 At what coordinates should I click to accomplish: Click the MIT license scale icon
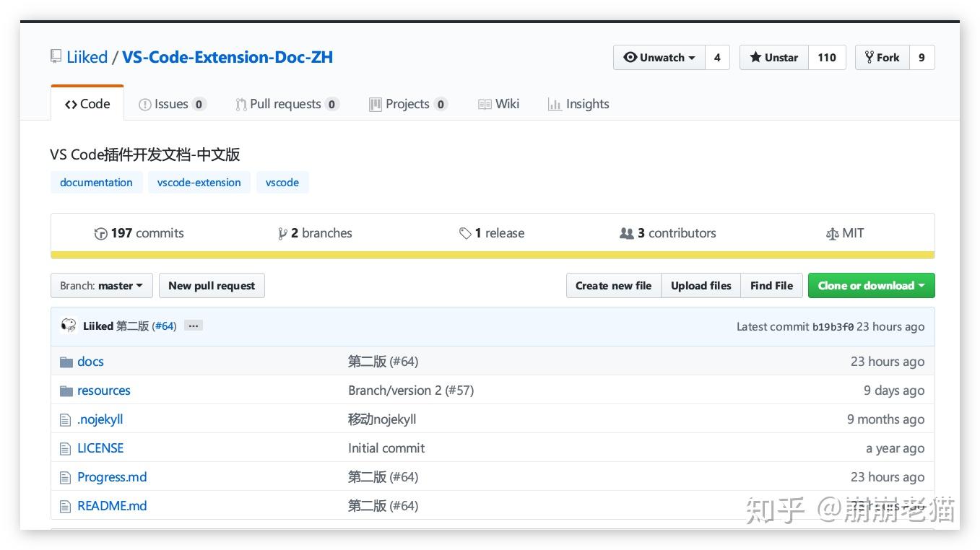pyautogui.click(x=832, y=233)
